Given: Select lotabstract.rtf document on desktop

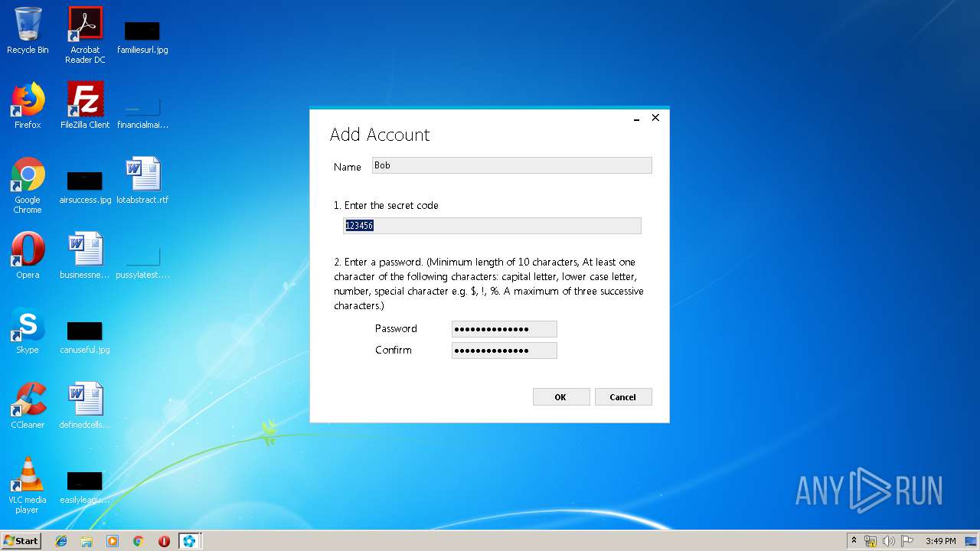Looking at the screenshot, I should pos(142,181).
